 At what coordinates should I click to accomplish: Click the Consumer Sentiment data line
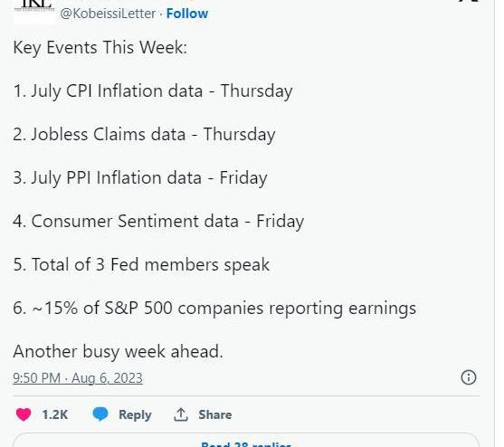pos(158,222)
